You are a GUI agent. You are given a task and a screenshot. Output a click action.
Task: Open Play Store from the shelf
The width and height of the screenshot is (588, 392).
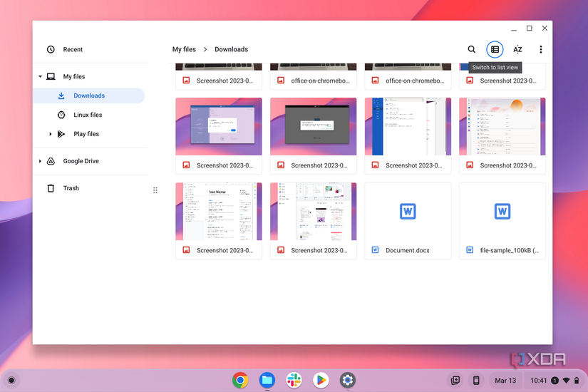(x=321, y=380)
